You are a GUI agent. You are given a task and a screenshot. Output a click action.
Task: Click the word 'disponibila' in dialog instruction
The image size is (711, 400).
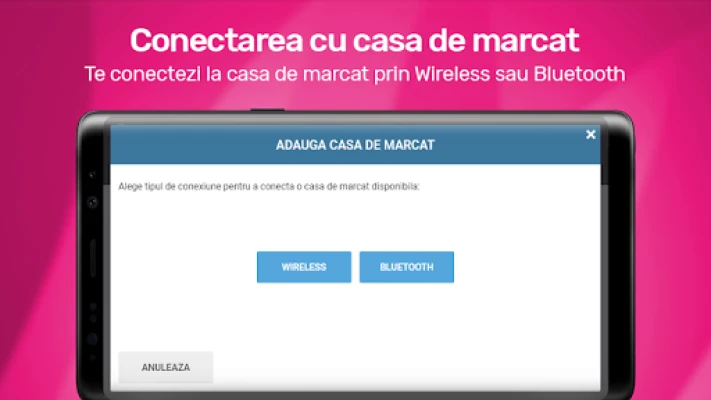(395, 186)
